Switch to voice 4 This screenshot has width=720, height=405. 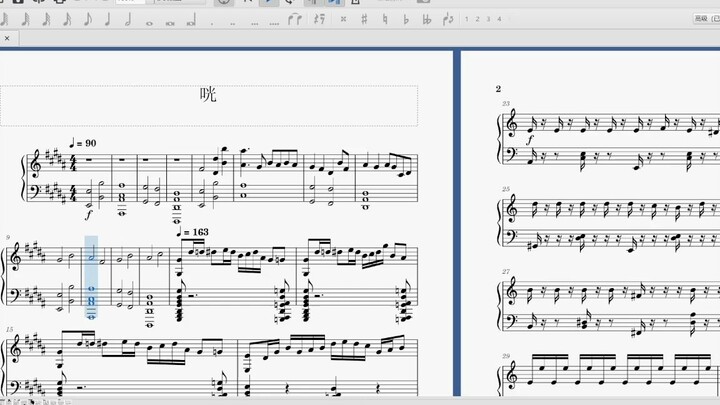pyautogui.click(x=500, y=19)
